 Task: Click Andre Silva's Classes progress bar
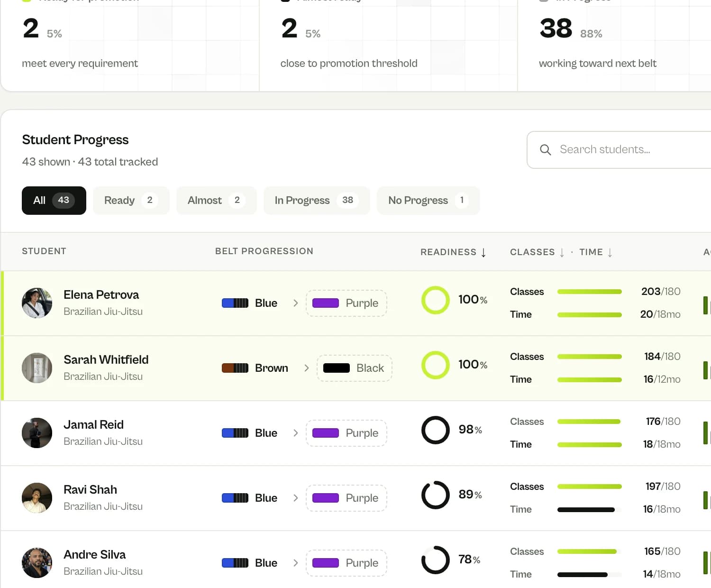point(590,551)
